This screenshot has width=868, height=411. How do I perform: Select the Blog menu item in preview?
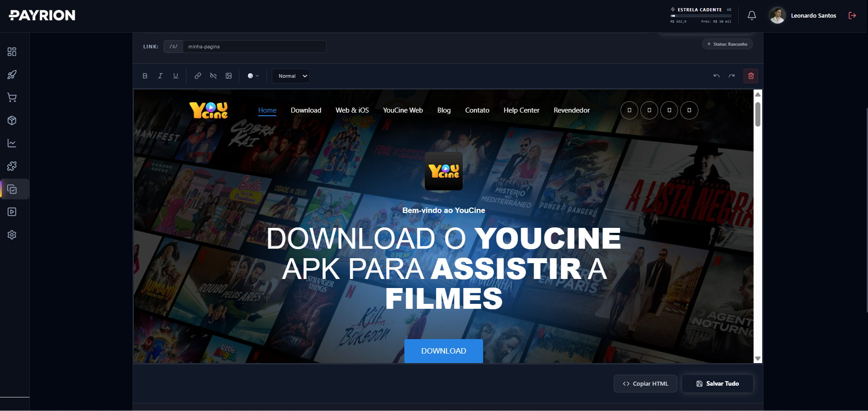point(444,110)
